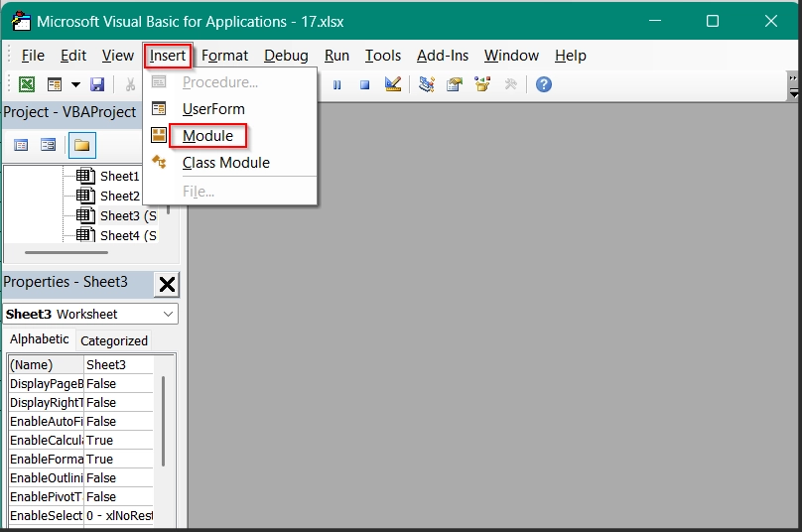Open the View menu
This screenshot has width=802, height=532.
pyautogui.click(x=118, y=56)
